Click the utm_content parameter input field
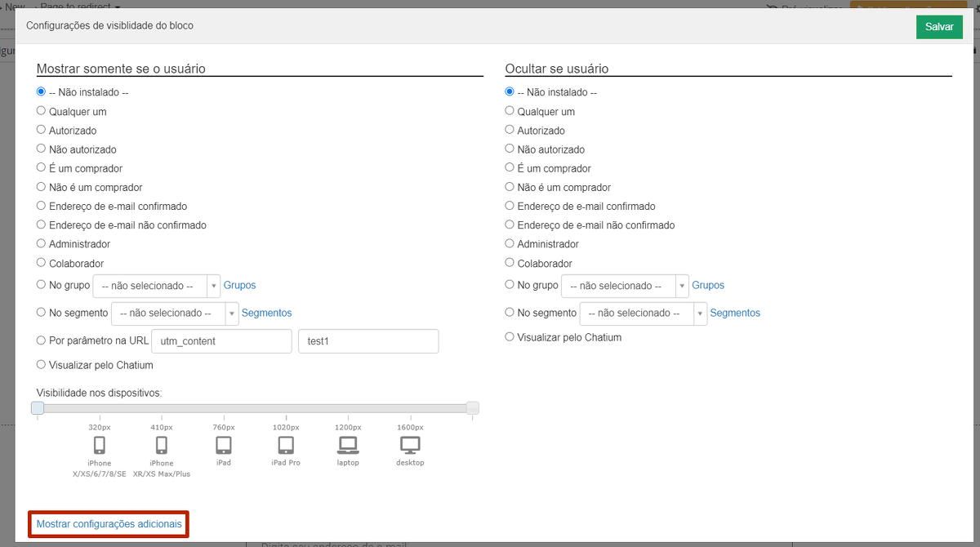 [x=221, y=341]
